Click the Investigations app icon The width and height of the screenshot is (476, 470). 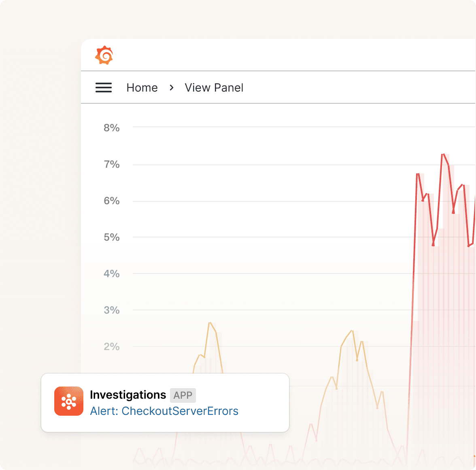[x=69, y=401]
